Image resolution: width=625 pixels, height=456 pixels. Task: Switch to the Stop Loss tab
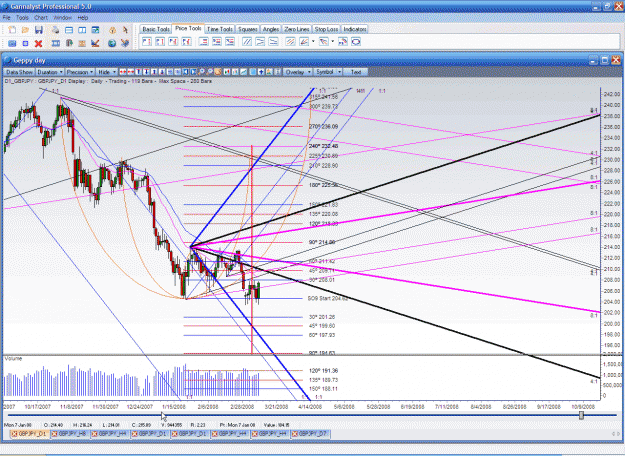point(326,29)
